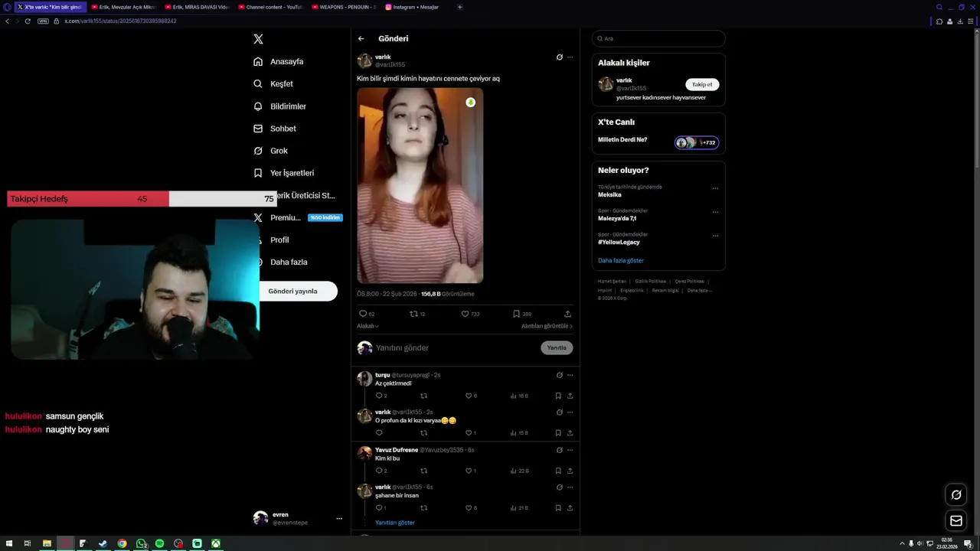Image resolution: width=980 pixels, height=551 pixels.
Task: Open Yer İşaretleri bookmarks
Action: point(284,173)
